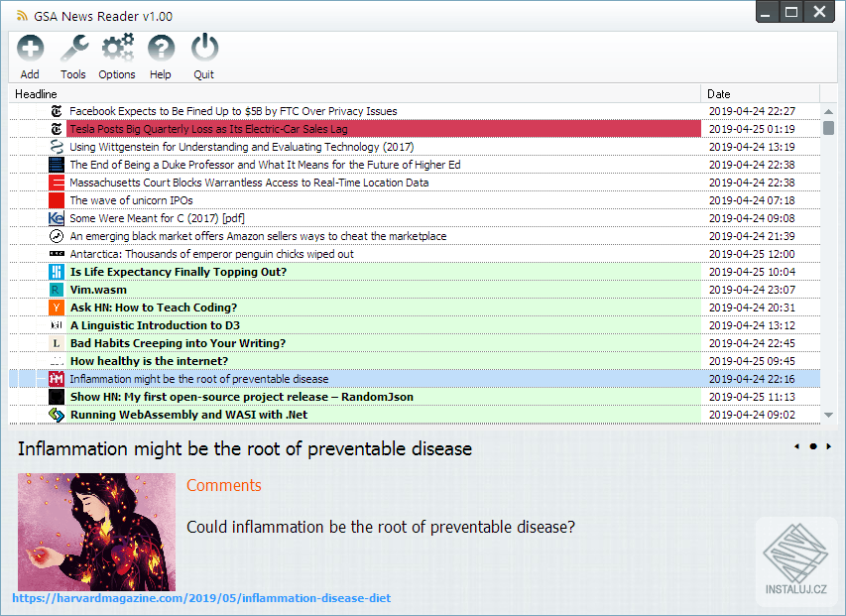
Task: Click the Help question mark icon
Action: point(161,49)
